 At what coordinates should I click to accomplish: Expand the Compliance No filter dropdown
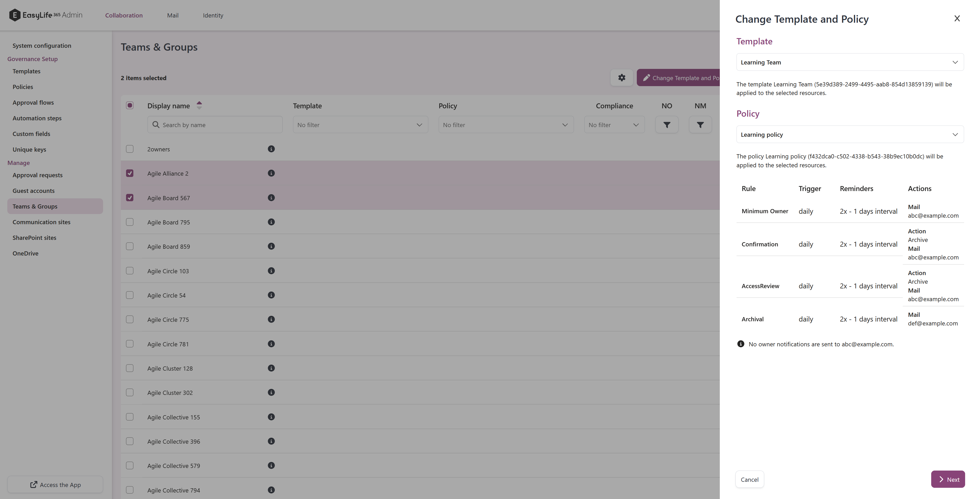pos(614,125)
